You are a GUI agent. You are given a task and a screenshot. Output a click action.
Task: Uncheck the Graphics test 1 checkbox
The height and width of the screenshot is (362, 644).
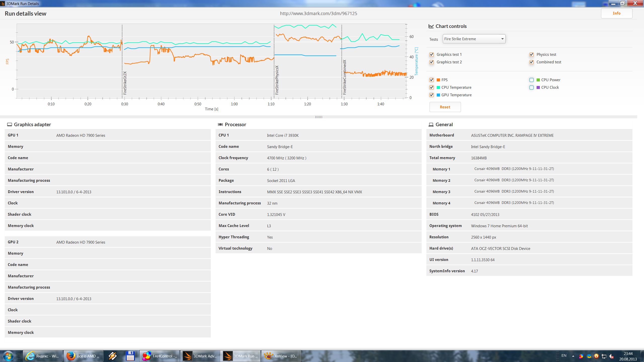432,55
